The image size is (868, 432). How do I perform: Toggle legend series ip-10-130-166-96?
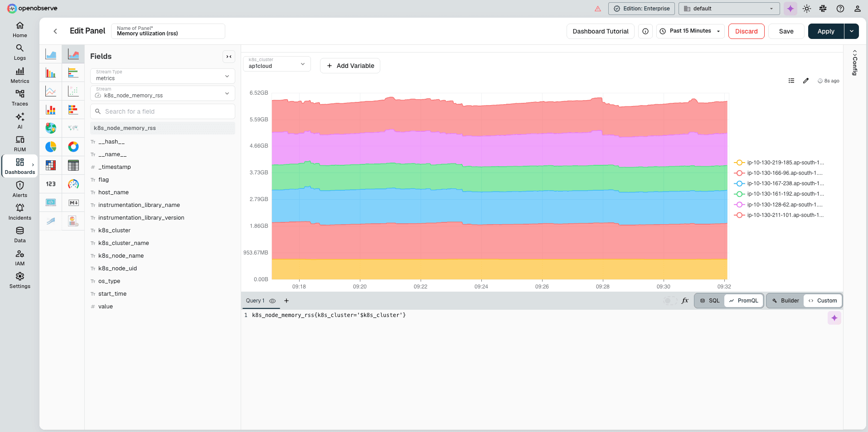[x=779, y=173]
